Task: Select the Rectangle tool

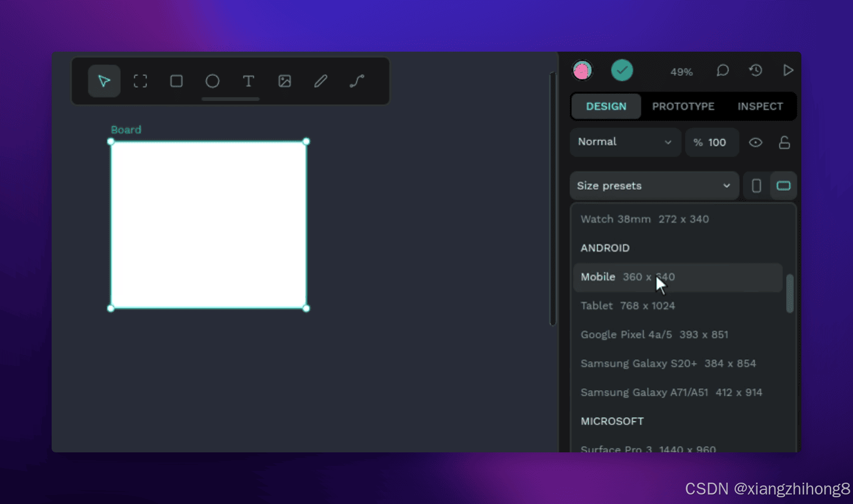Action: [x=176, y=81]
